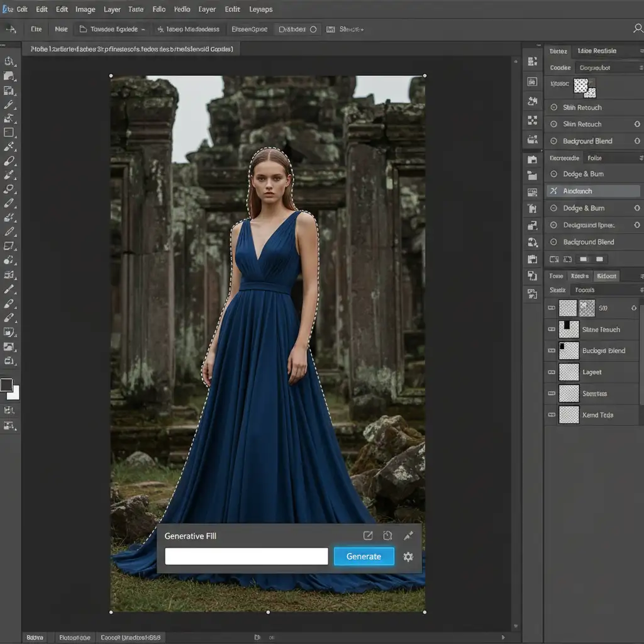Open the Image menu

point(85,9)
